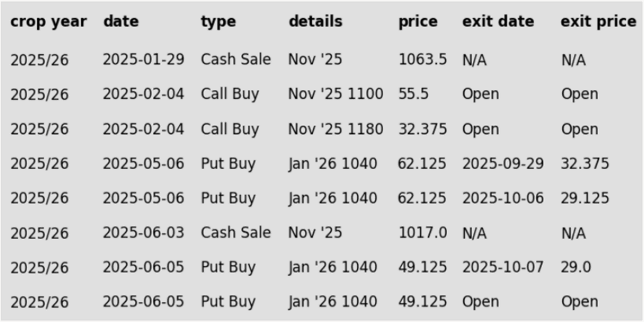Select the 2025-10-07 exit date cell

point(502,267)
